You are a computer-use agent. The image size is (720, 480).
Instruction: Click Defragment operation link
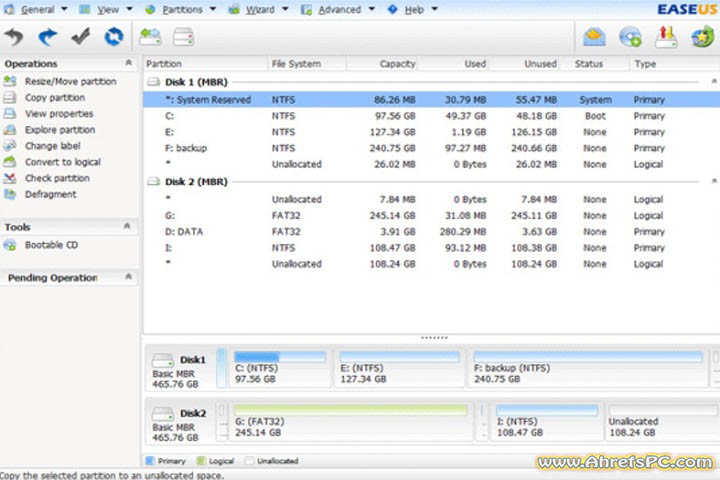click(x=51, y=194)
